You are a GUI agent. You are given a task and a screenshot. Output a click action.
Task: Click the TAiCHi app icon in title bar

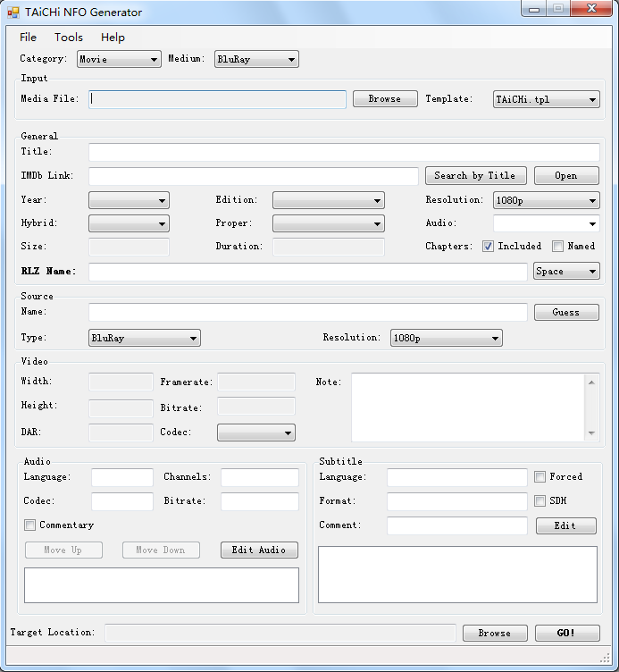click(13, 13)
